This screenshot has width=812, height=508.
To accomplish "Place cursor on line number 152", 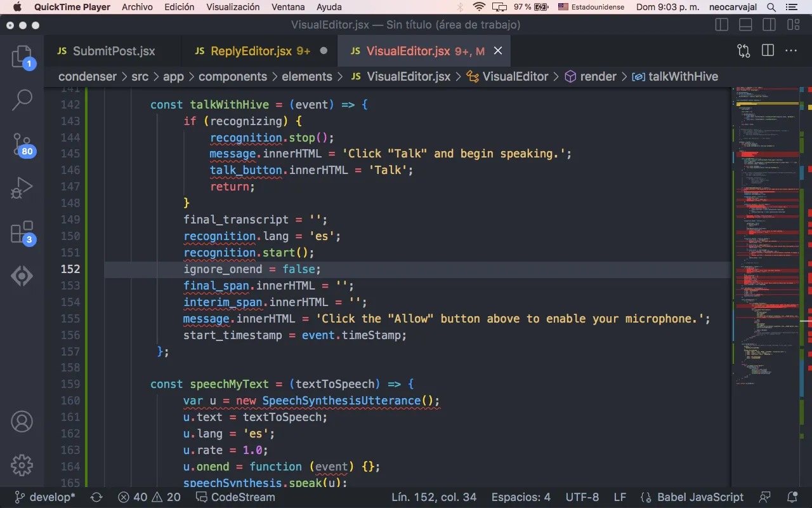I will pyautogui.click(x=70, y=269).
